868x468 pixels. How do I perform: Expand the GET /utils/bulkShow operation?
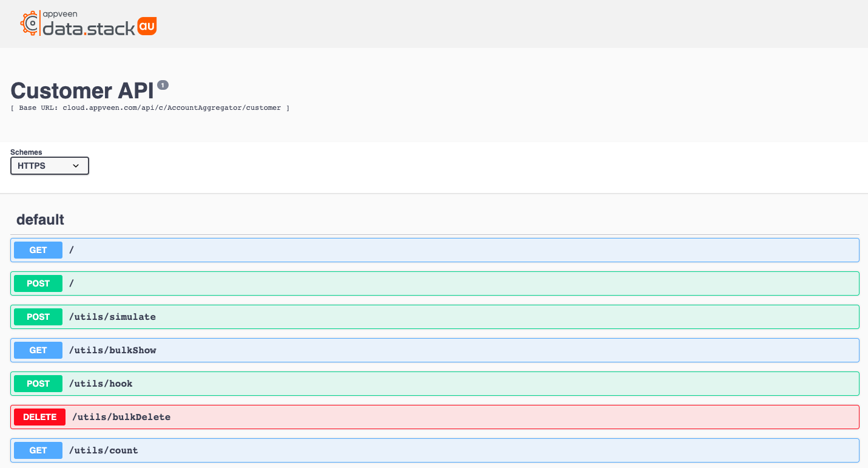pos(435,350)
